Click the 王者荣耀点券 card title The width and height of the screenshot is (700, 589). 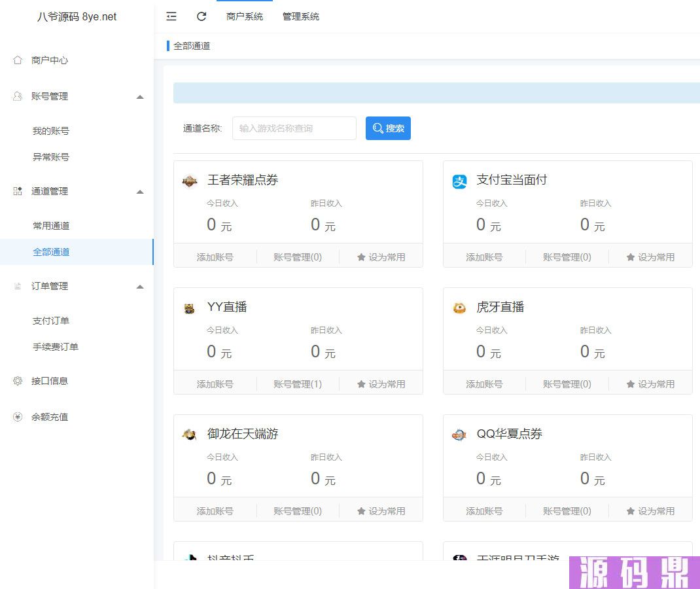(243, 180)
